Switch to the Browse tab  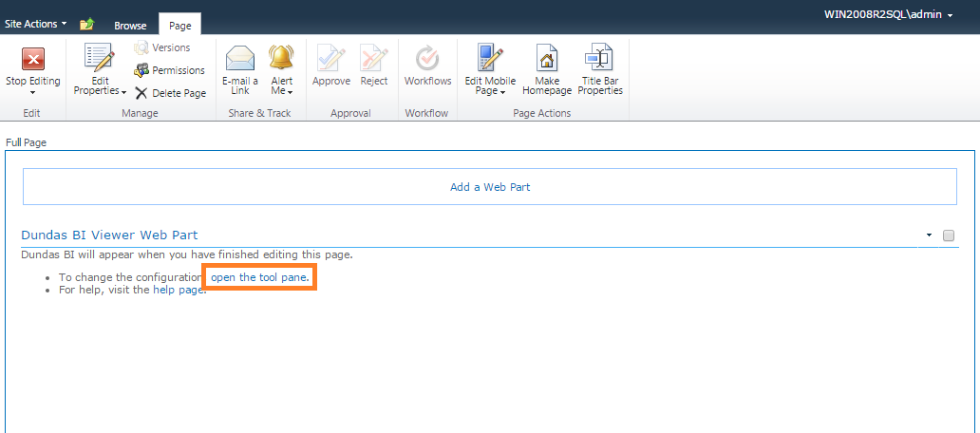[130, 26]
